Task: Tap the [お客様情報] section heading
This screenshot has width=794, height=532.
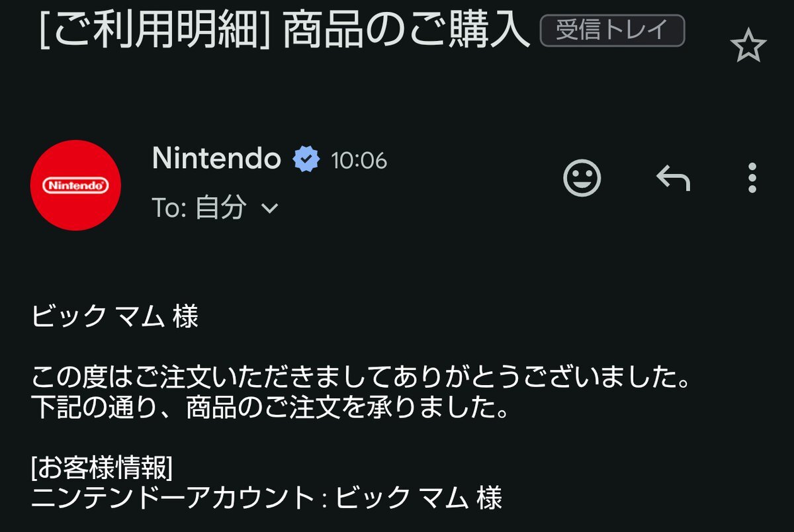Action: tap(102, 468)
